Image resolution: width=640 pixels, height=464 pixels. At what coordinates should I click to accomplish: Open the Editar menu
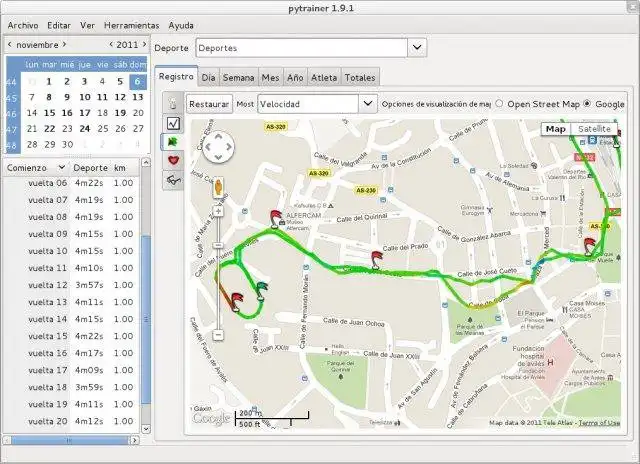[x=59, y=25]
